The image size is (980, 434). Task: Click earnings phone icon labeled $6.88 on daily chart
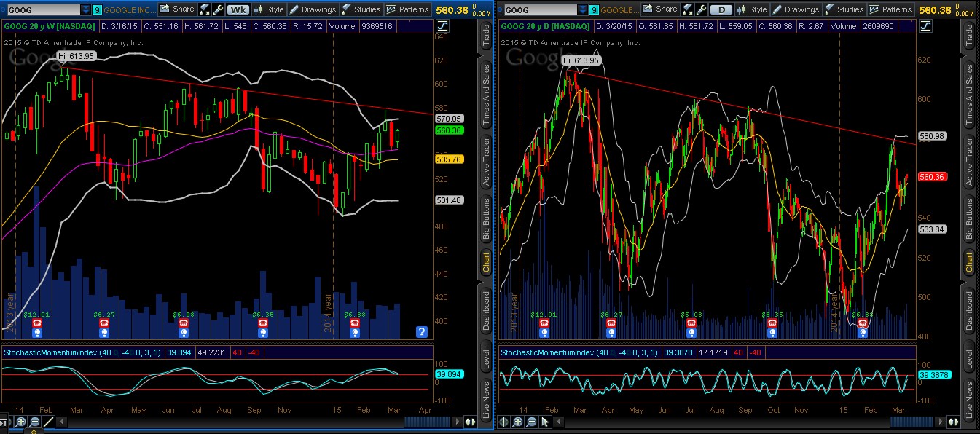(863, 323)
